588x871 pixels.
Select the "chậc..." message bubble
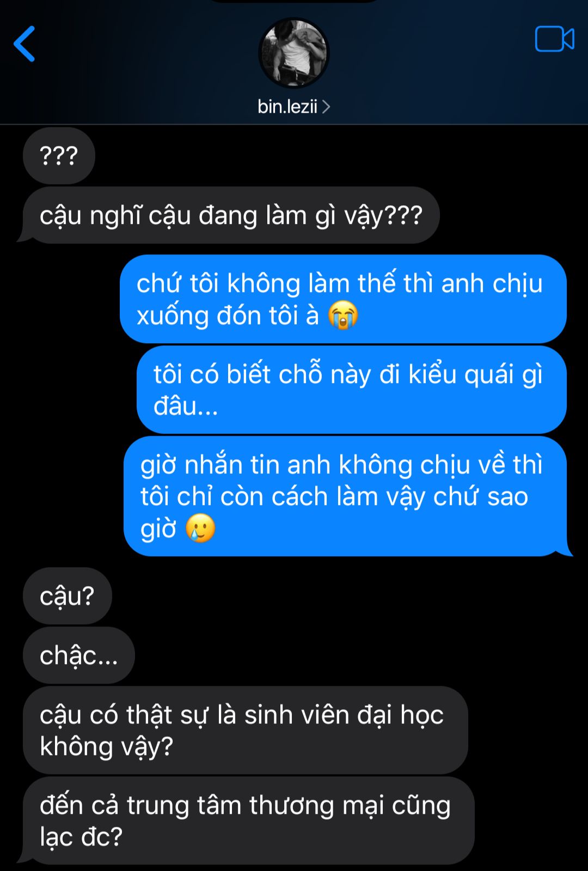(x=78, y=655)
